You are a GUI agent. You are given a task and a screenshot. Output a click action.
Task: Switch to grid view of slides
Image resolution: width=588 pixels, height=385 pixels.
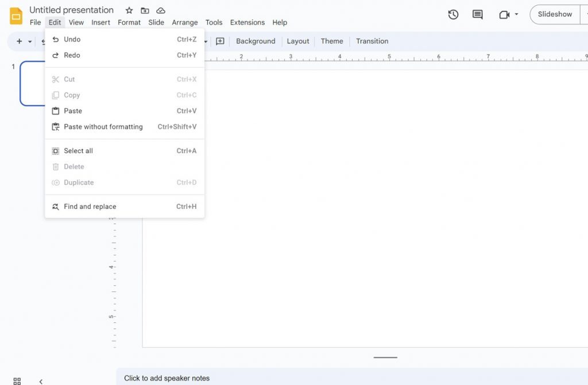(x=16, y=380)
